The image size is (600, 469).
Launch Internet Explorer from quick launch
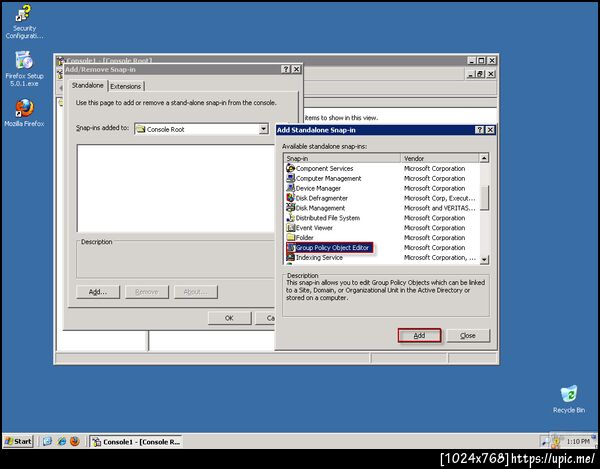61,441
